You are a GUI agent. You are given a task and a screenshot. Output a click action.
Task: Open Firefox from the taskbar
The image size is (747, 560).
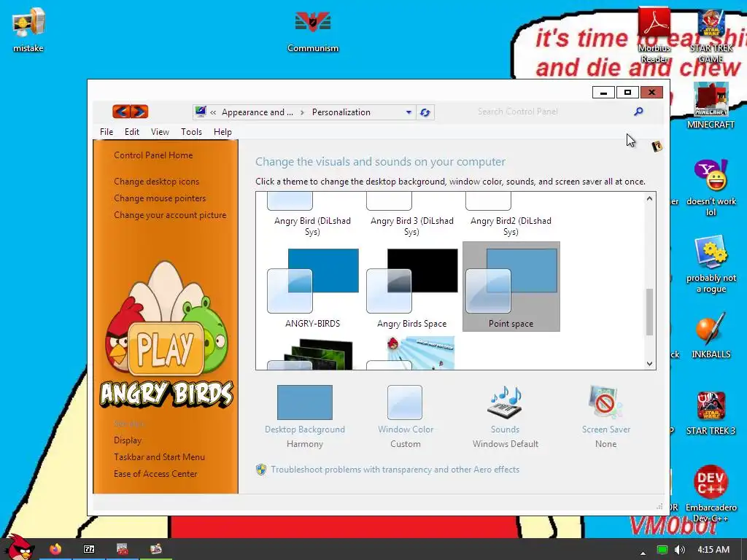point(55,549)
